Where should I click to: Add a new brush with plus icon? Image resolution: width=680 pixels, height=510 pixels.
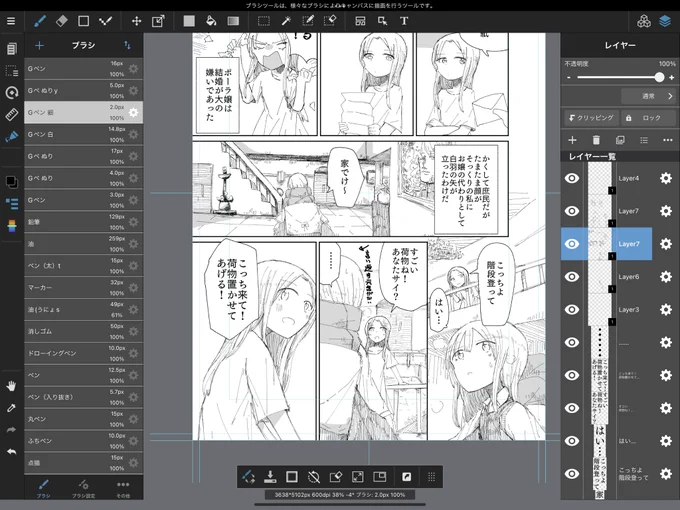(39, 45)
